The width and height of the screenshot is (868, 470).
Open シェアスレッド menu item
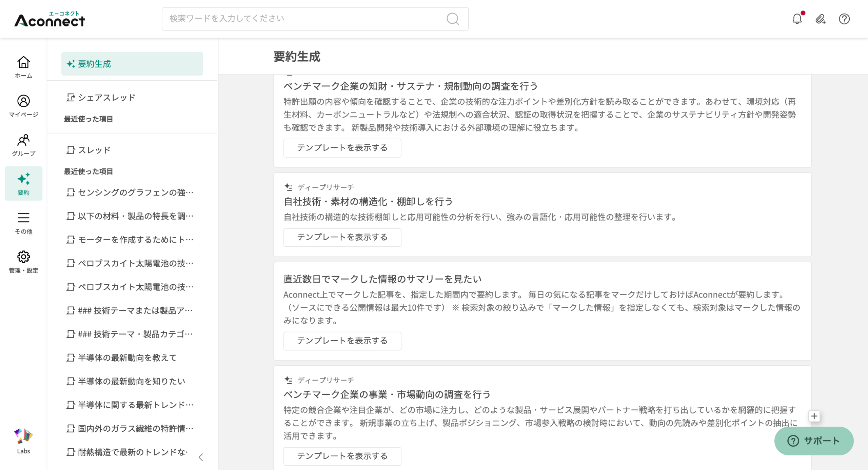[106, 98]
